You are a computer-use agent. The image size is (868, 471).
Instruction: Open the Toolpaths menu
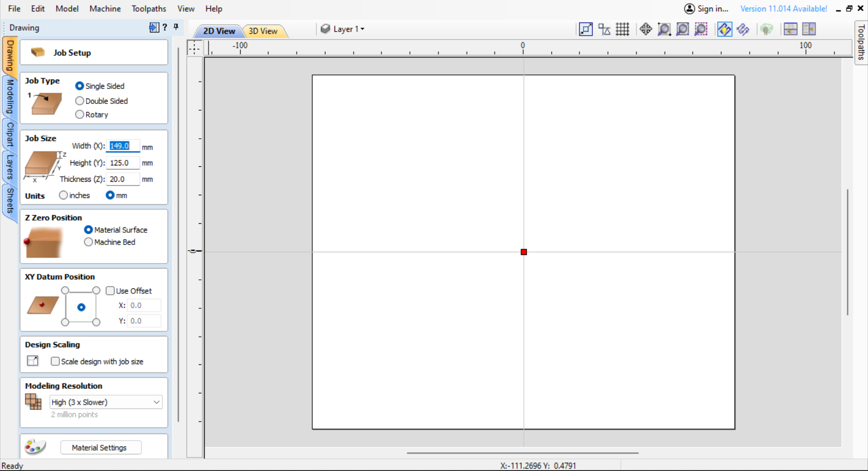[x=149, y=8]
